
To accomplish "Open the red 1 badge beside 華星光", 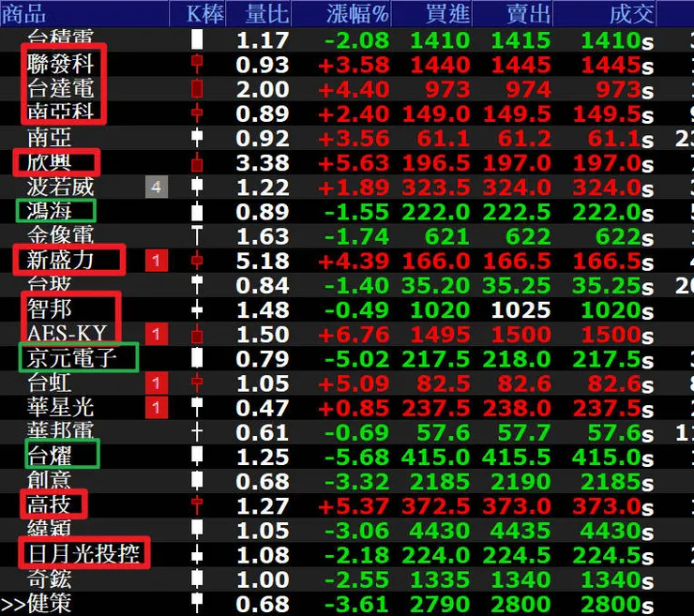I will tap(157, 407).
